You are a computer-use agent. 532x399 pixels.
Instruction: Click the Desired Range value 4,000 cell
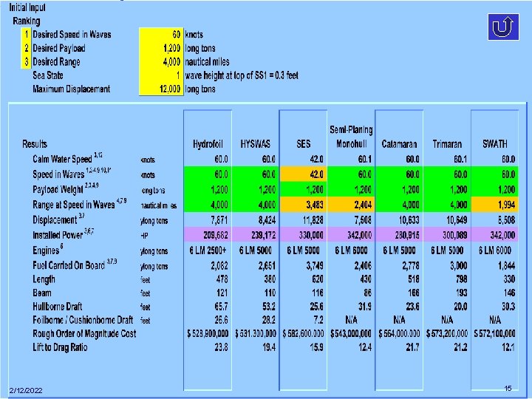pyautogui.click(x=161, y=61)
